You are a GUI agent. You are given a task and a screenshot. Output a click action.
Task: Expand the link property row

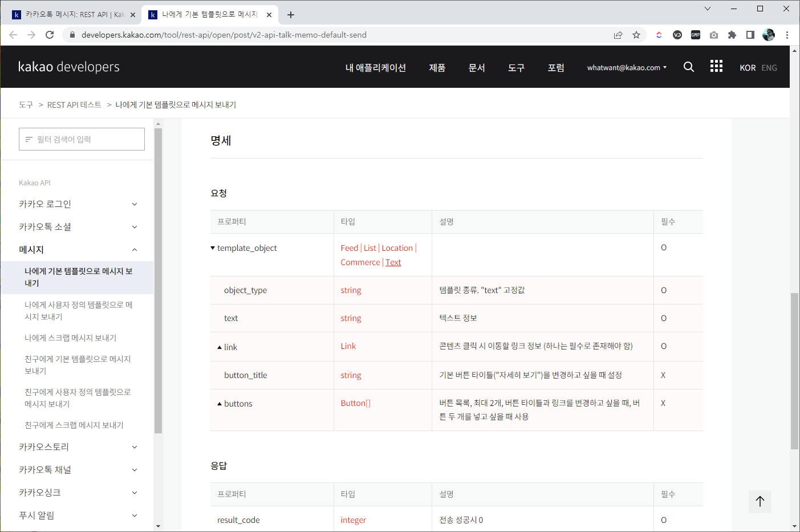point(220,347)
